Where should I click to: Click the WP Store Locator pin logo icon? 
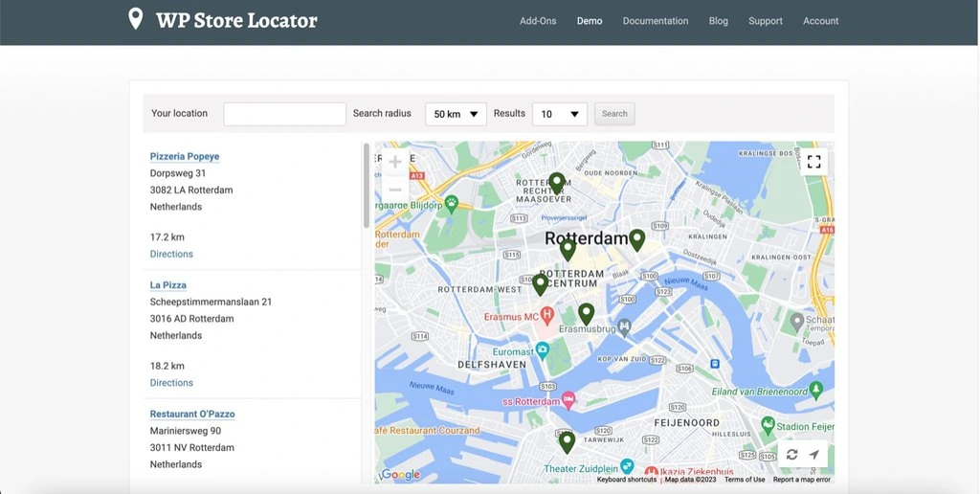coord(135,19)
